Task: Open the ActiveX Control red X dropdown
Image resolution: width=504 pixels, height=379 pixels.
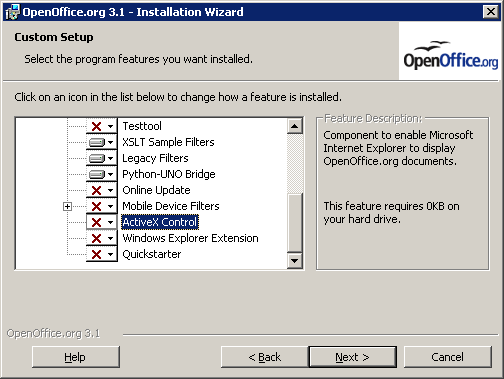Action: click(x=102, y=222)
